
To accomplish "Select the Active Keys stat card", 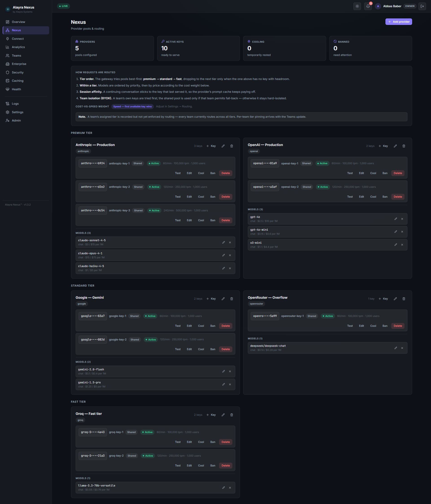I will [198, 49].
